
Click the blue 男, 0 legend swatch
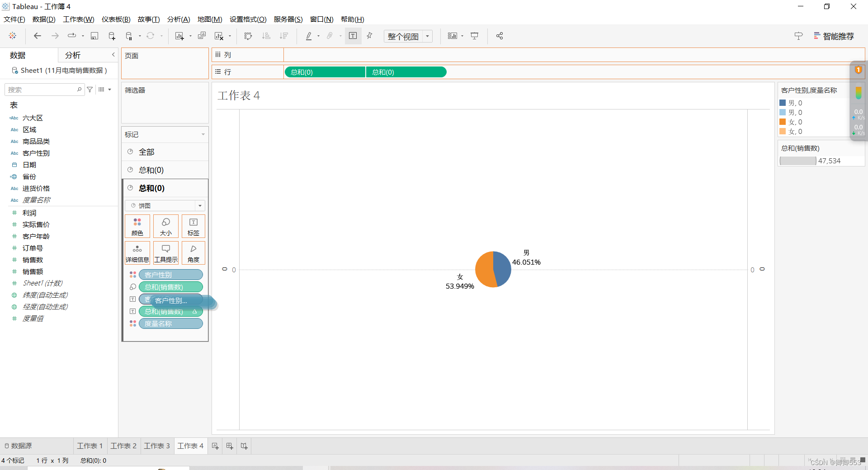tap(783, 103)
